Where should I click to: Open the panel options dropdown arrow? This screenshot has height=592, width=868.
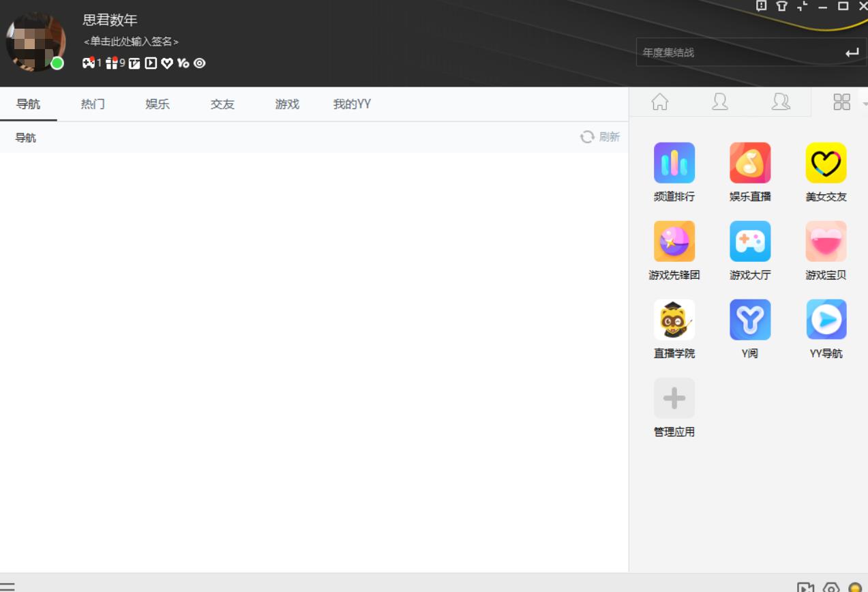pyautogui.click(x=864, y=103)
